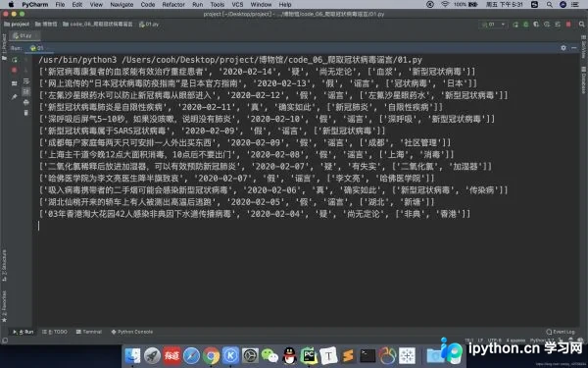588x368 pixels.
Task: Pin the Run tab
Action: point(15,97)
